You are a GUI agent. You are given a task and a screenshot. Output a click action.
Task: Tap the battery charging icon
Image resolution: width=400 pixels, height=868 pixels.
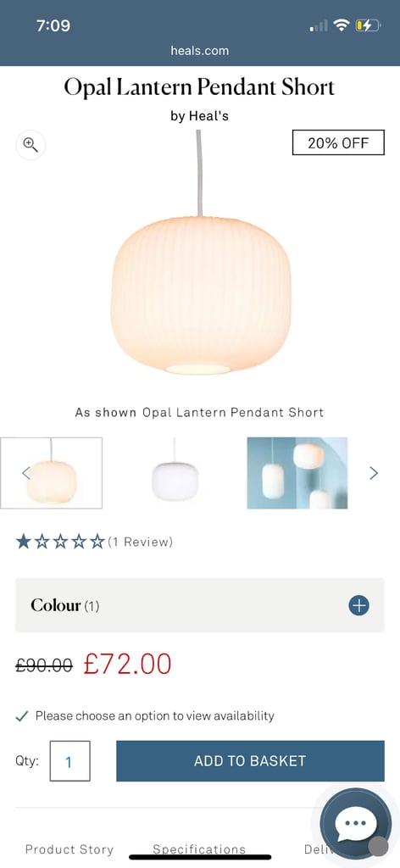(368, 25)
